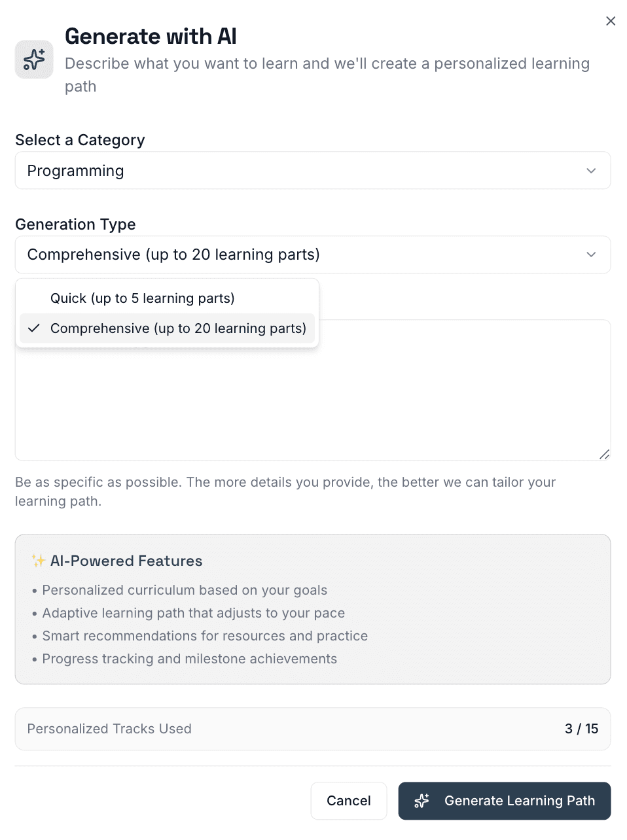627x840 pixels.
Task: Open the Generation Type dropdown
Action: (313, 254)
